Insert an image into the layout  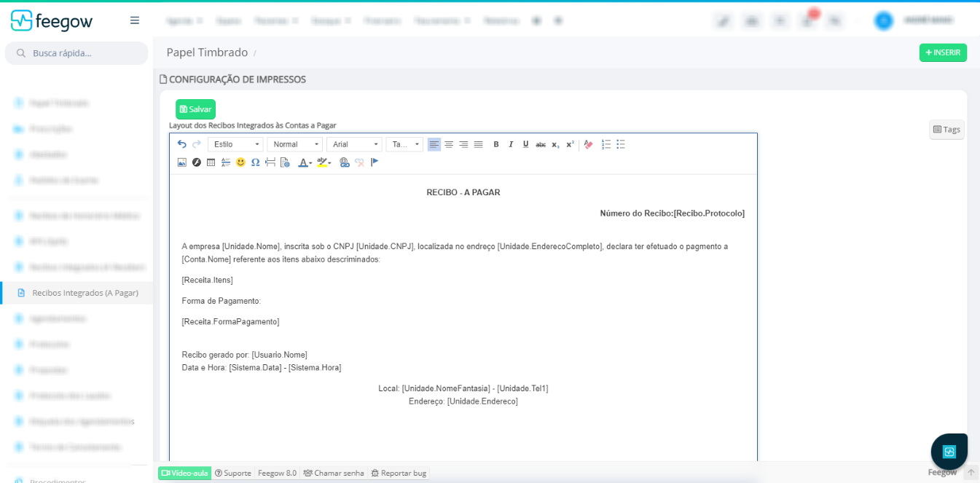pyautogui.click(x=182, y=162)
